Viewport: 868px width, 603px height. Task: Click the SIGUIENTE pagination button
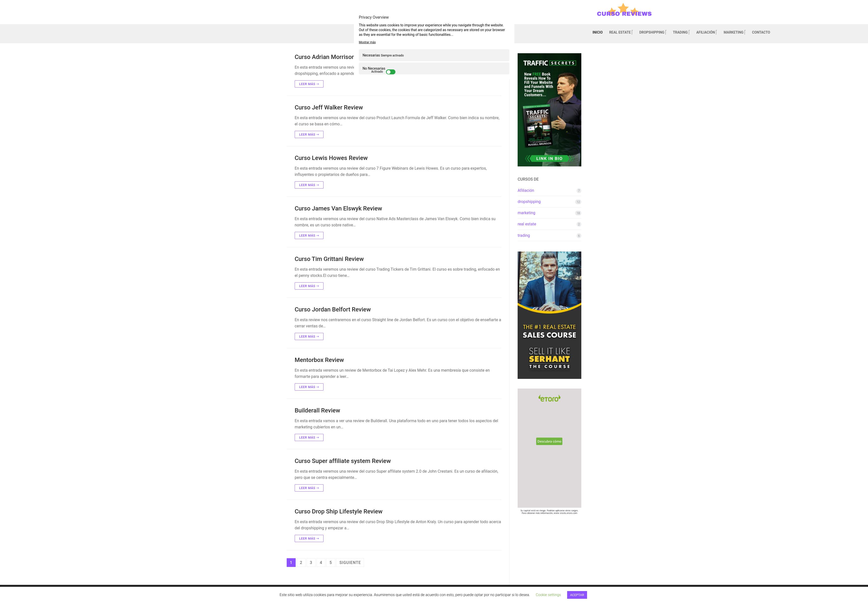(x=350, y=562)
